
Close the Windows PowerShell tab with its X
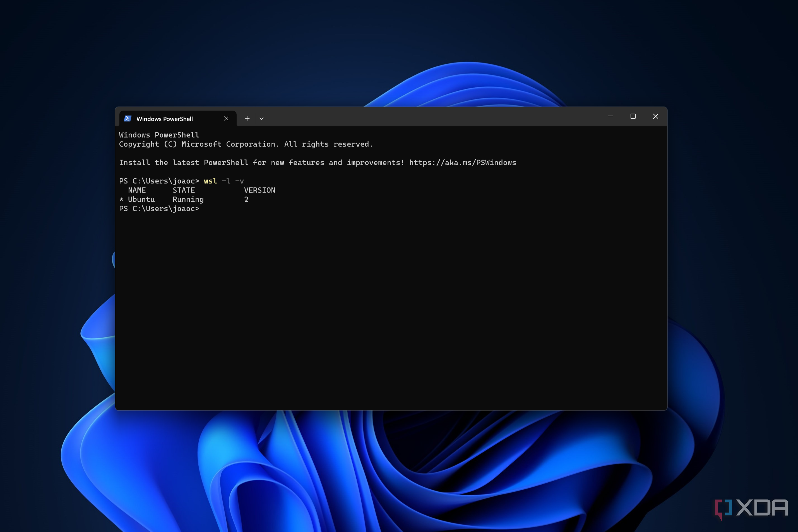coord(226,118)
